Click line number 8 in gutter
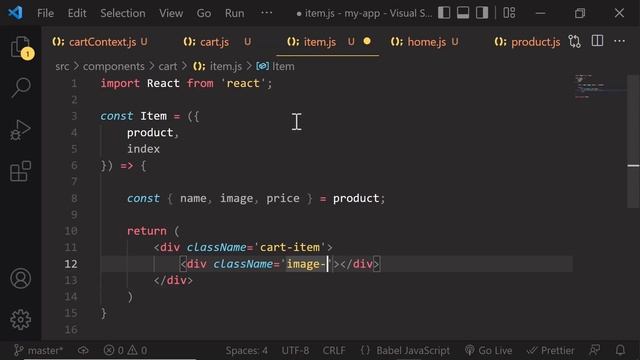640x360 pixels. tap(74, 198)
